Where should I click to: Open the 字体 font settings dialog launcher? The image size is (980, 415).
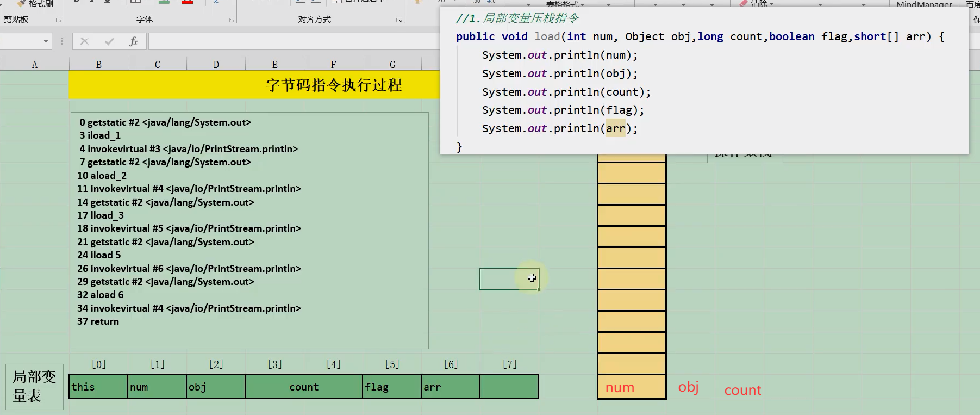pyautogui.click(x=232, y=20)
